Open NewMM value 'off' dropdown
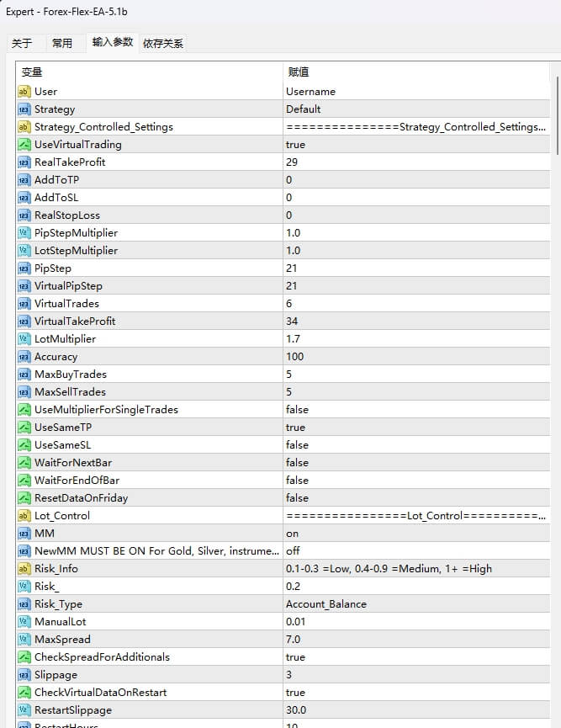The image size is (561, 728). point(416,551)
